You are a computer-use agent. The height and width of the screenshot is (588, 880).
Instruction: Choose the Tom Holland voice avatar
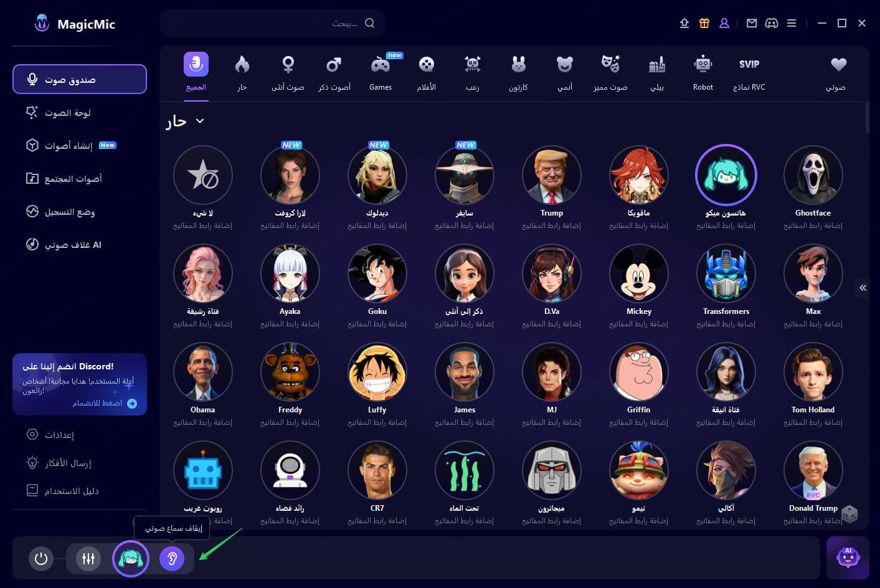[813, 372]
